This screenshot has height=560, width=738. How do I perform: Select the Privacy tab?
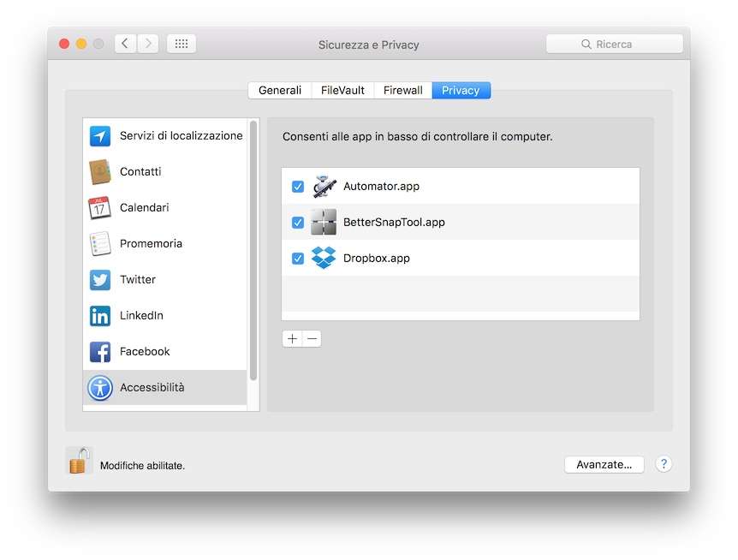click(x=461, y=91)
